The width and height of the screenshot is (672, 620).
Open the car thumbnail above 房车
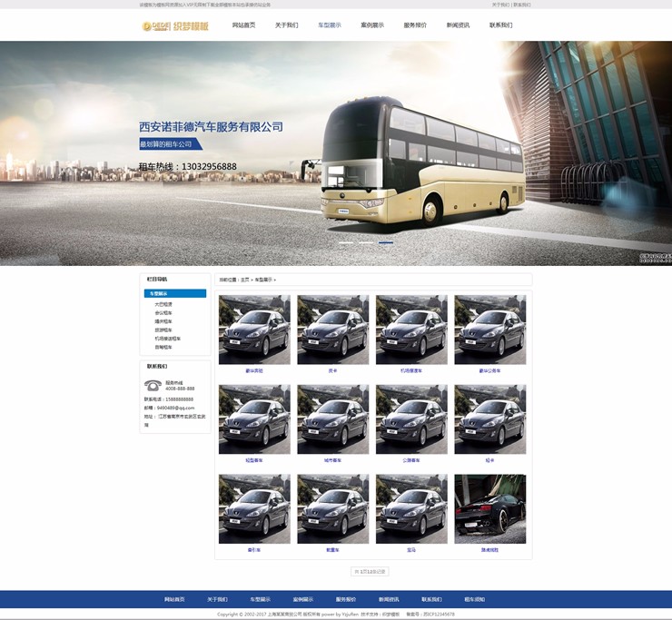click(333, 330)
